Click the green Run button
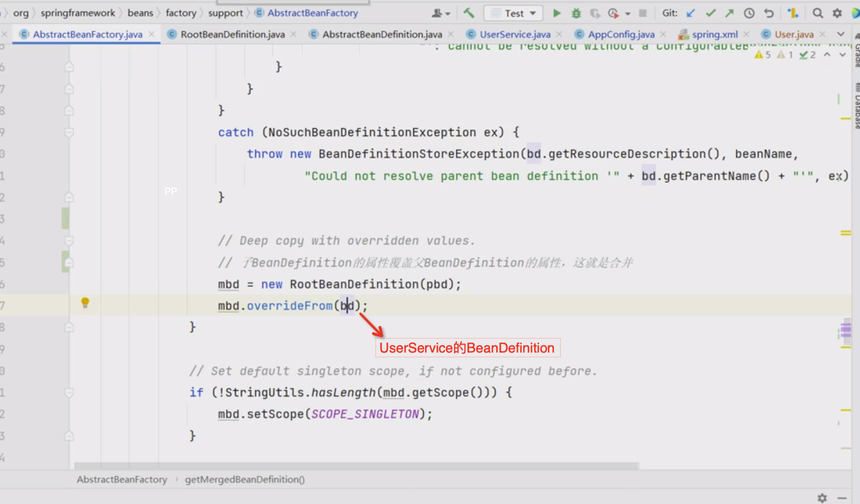This screenshot has width=860, height=504. [556, 14]
